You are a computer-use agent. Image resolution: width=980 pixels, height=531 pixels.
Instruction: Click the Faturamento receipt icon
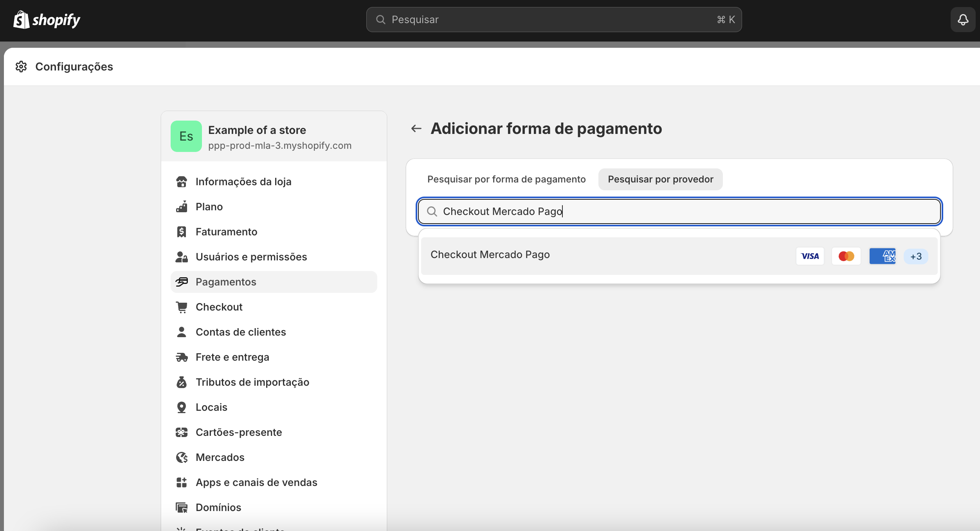182,232
